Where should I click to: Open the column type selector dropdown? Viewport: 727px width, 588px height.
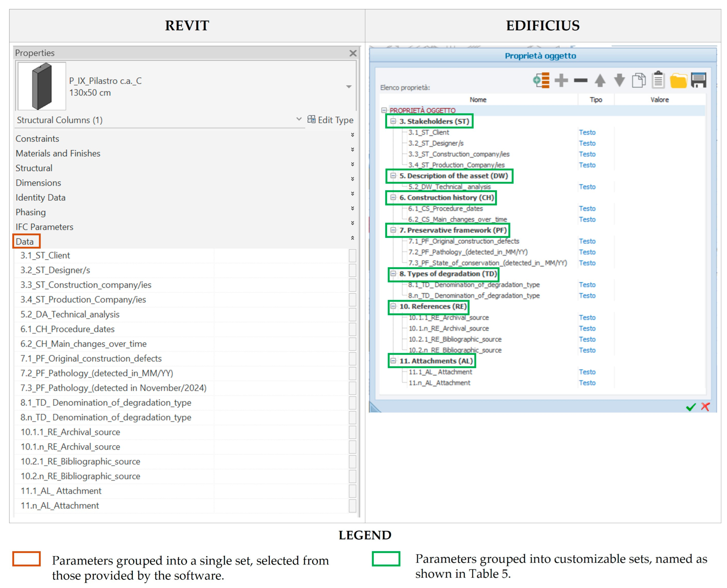click(x=349, y=87)
